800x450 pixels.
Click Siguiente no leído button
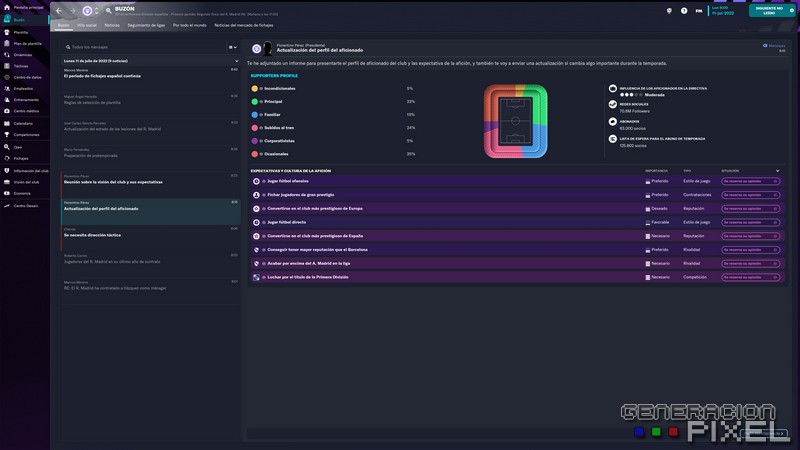[772, 11]
